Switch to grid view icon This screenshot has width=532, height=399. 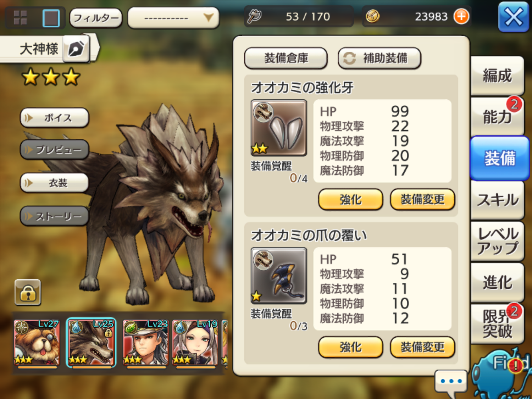[20, 17]
